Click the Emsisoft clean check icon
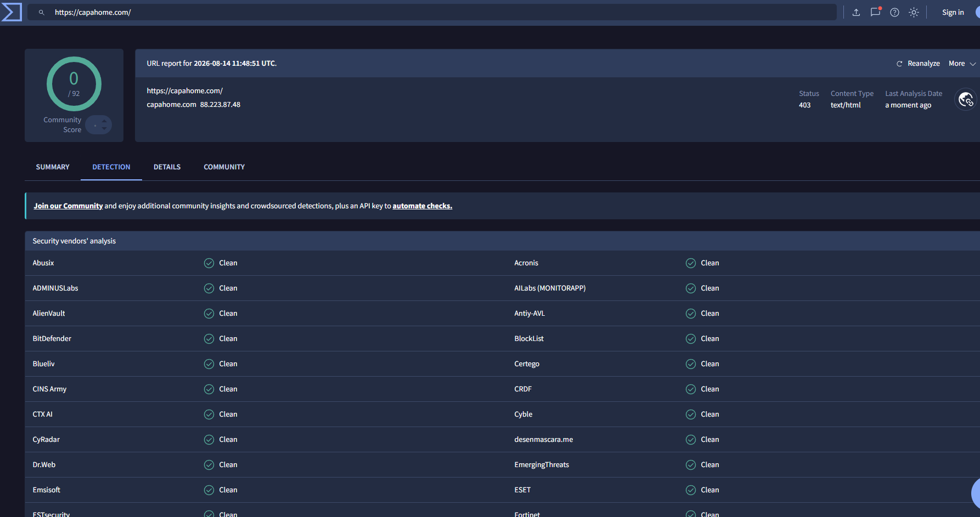This screenshot has height=517, width=980. (x=209, y=490)
